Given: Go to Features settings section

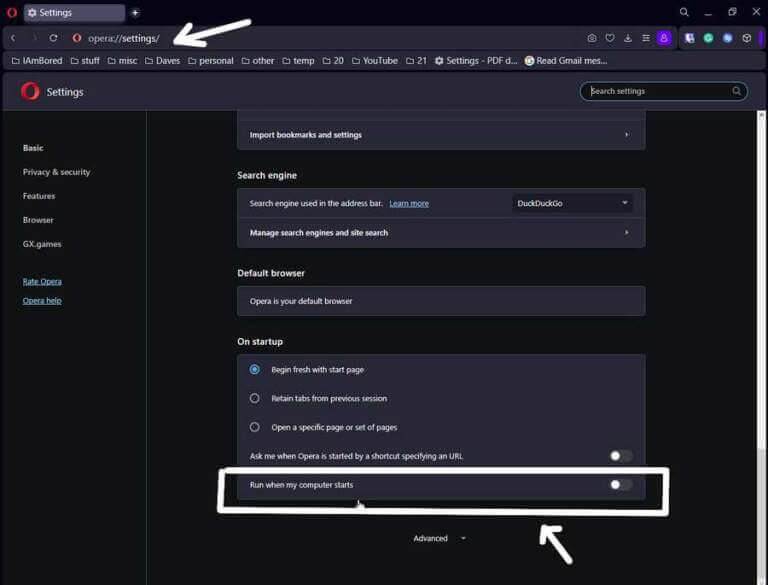Looking at the screenshot, I should click(x=39, y=196).
